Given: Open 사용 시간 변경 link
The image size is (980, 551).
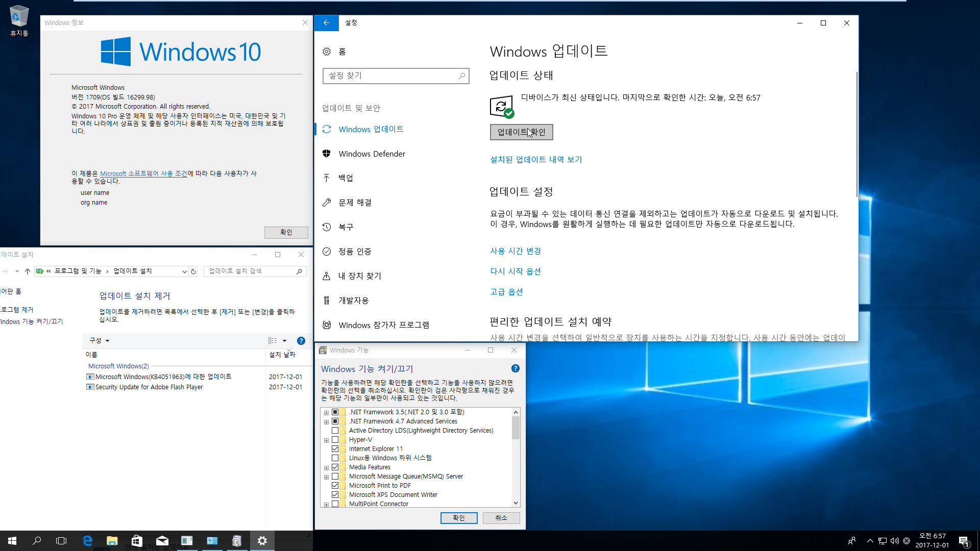Looking at the screenshot, I should click(x=516, y=251).
